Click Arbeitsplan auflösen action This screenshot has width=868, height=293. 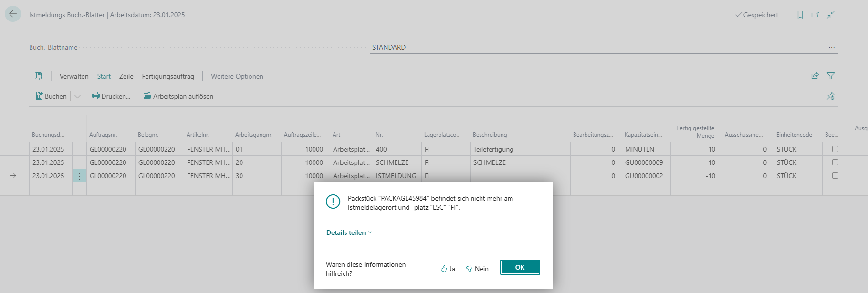(178, 96)
